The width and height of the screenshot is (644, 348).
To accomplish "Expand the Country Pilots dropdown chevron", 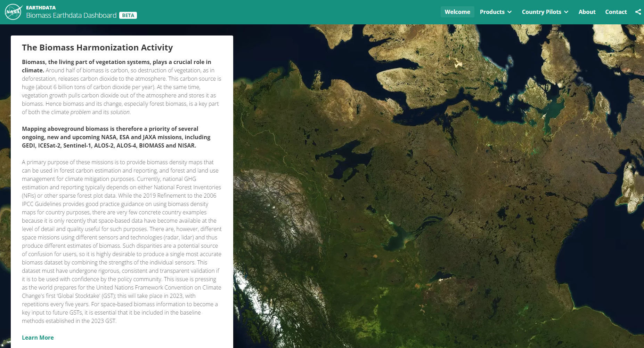I will (566, 12).
